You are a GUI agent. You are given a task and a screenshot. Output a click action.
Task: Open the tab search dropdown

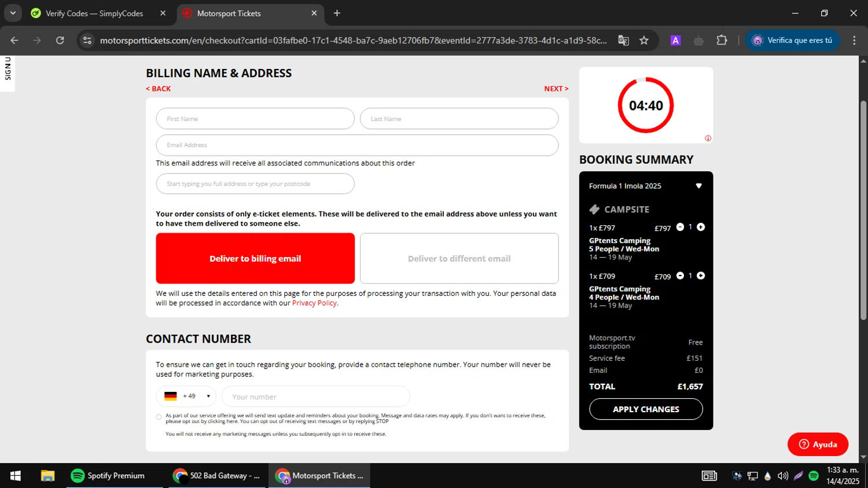click(13, 13)
